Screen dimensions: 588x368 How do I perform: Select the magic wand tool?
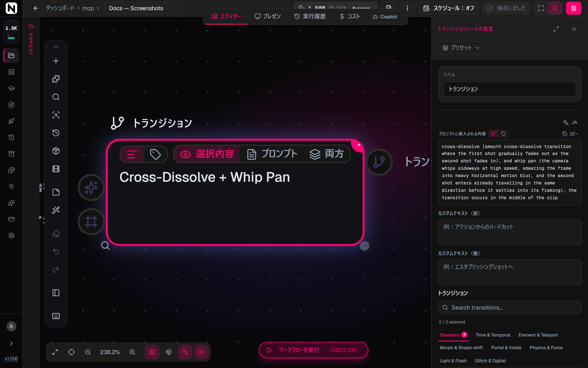56,210
